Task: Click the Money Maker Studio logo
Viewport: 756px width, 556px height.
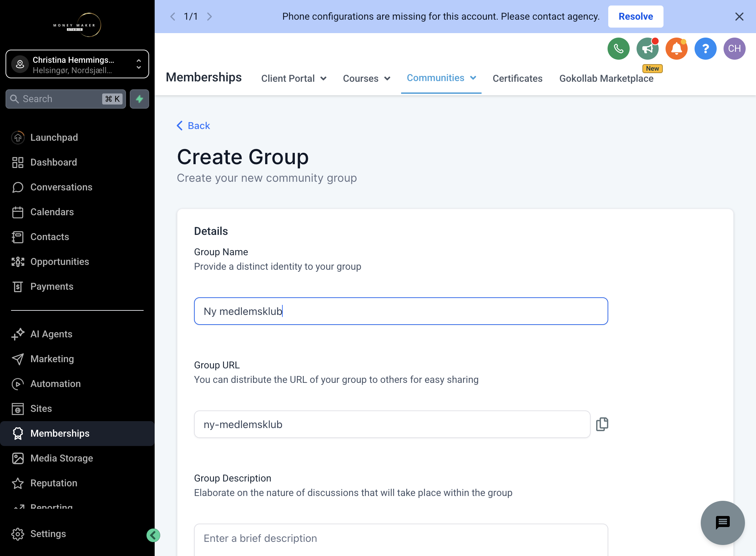Action: point(77,25)
